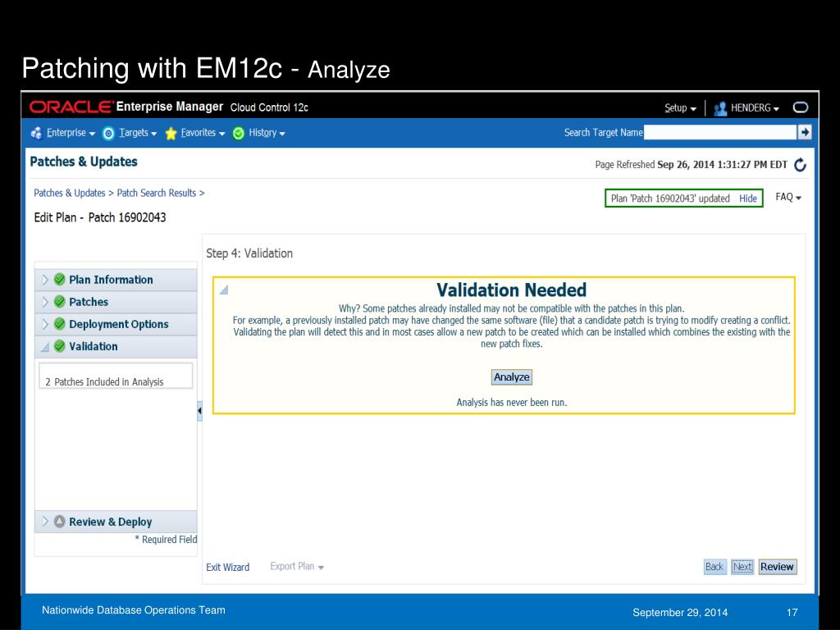The width and height of the screenshot is (840, 630).
Task: Open the Targets menu
Action: coord(138,133)
